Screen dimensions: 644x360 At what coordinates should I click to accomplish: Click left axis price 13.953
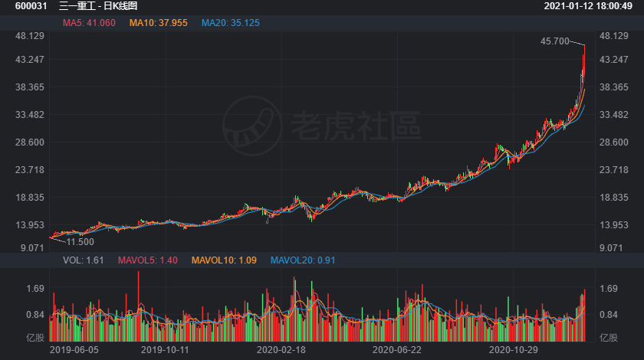pyautogui.click(x=30, y=225)
